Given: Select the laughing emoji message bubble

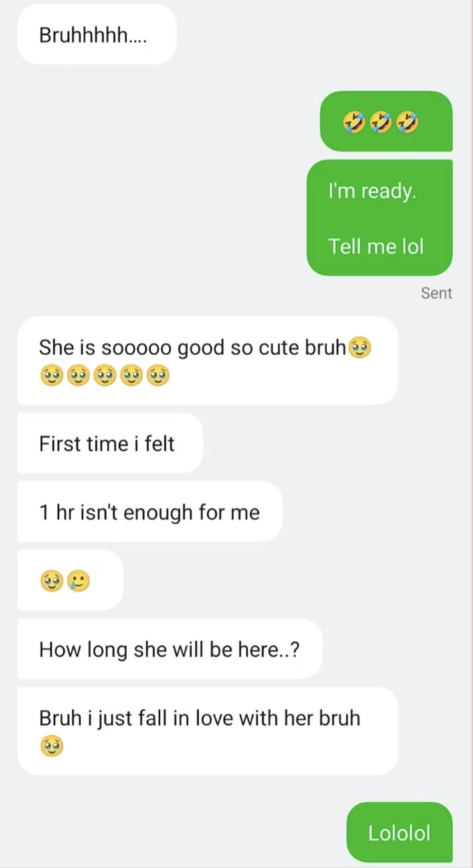Looking at the screenshot, I should (386, 121).
